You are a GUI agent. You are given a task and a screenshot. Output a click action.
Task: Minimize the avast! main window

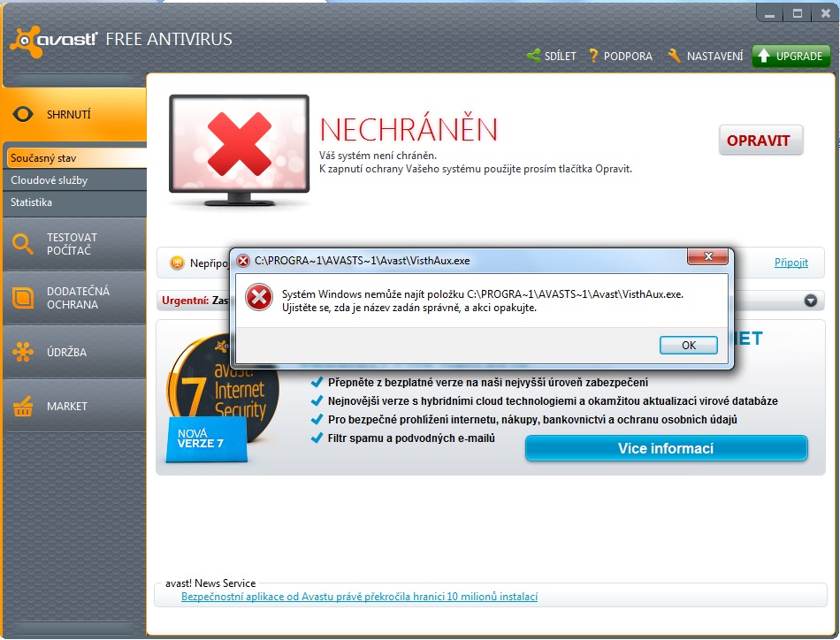770,13
